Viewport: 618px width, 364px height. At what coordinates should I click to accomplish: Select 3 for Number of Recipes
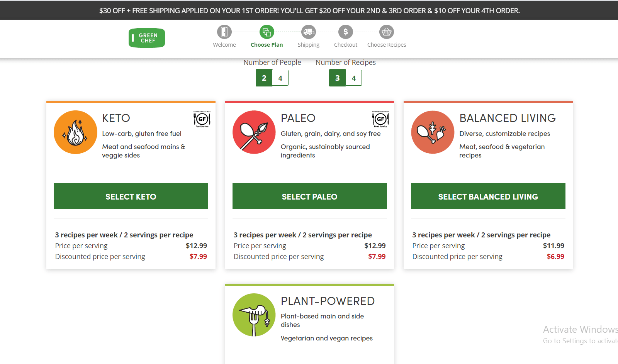(338, 78)
